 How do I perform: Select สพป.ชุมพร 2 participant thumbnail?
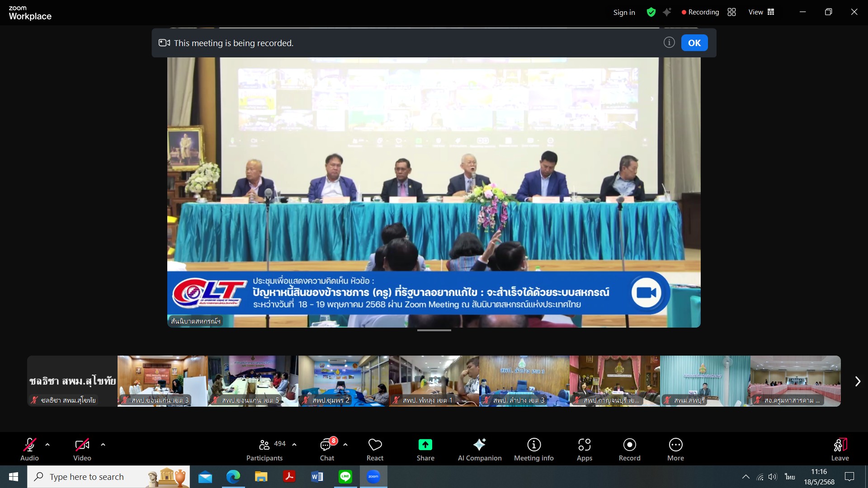click(343, 381)
